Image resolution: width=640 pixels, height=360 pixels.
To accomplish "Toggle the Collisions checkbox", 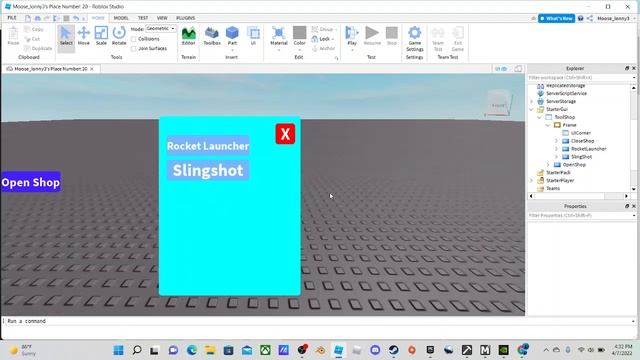I will tap(133, 39).
